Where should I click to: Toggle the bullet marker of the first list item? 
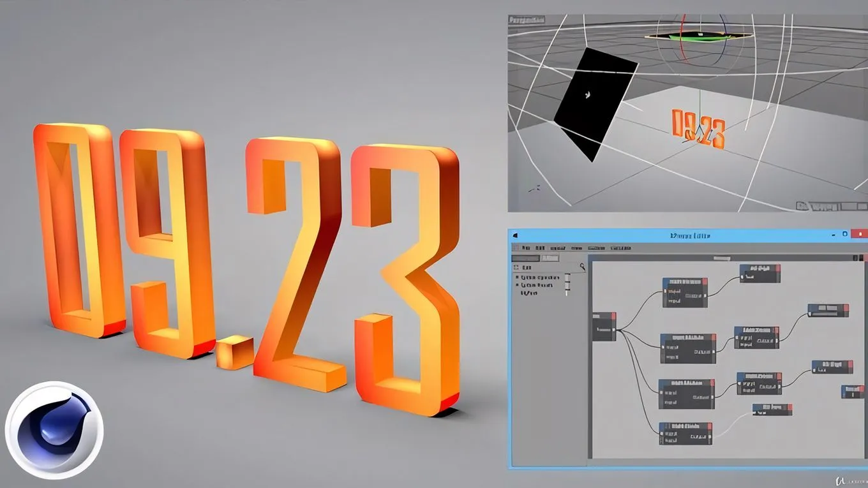516,277
